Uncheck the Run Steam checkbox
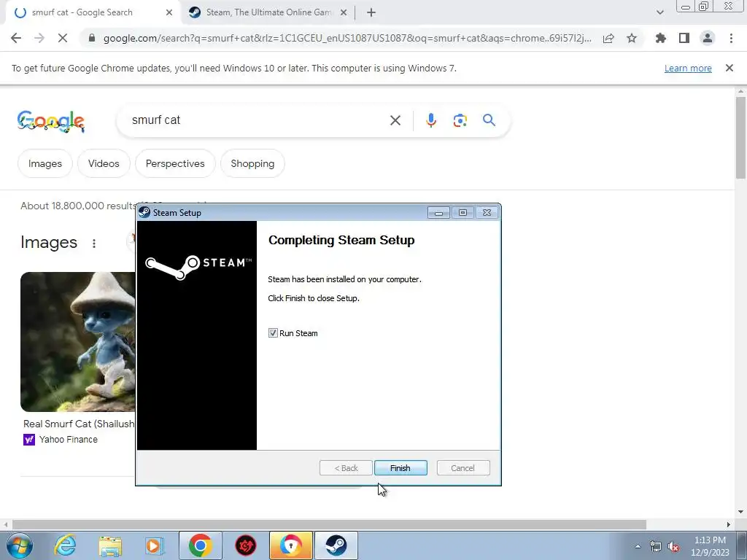747x560 pixels. (x=273, y=332)
